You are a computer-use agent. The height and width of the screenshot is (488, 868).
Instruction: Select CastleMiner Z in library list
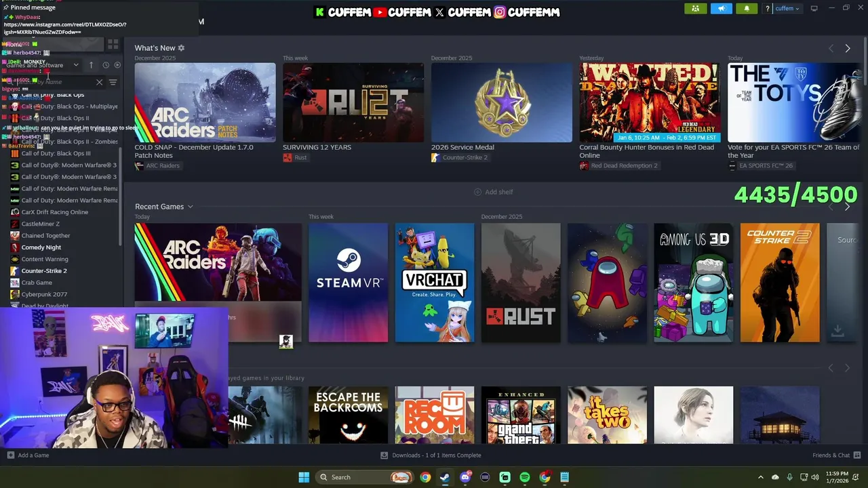[41, 224]
